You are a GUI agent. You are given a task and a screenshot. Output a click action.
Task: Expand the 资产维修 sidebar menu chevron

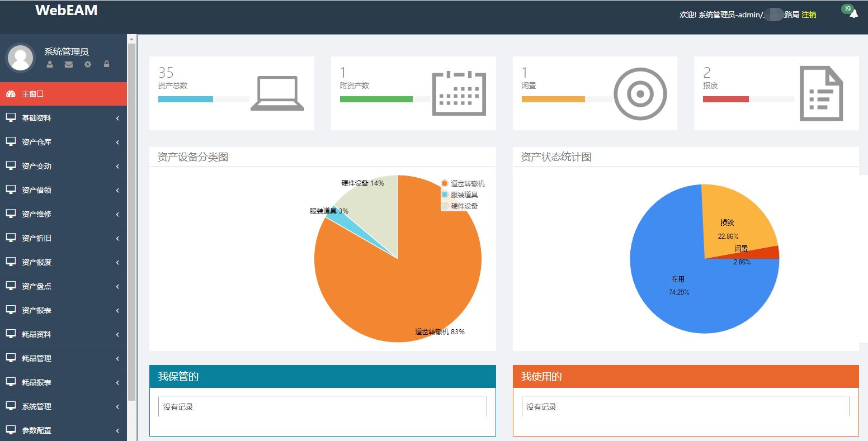pyautogui.click(x=117, y=214)
